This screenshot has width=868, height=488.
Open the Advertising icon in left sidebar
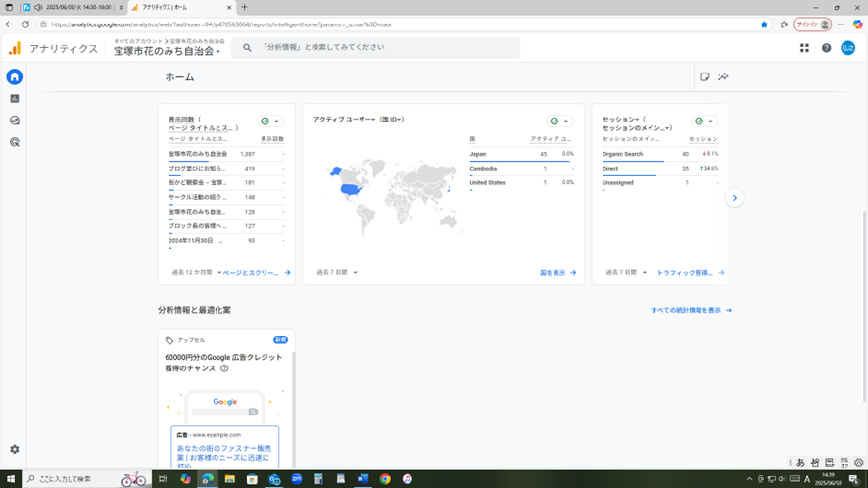click(x=15, y=142)
